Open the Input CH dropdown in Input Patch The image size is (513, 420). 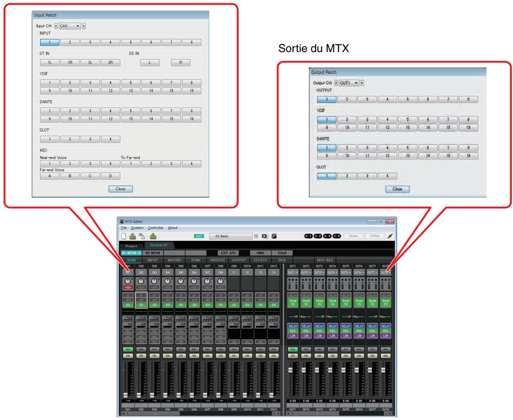(x=70, y=26)
